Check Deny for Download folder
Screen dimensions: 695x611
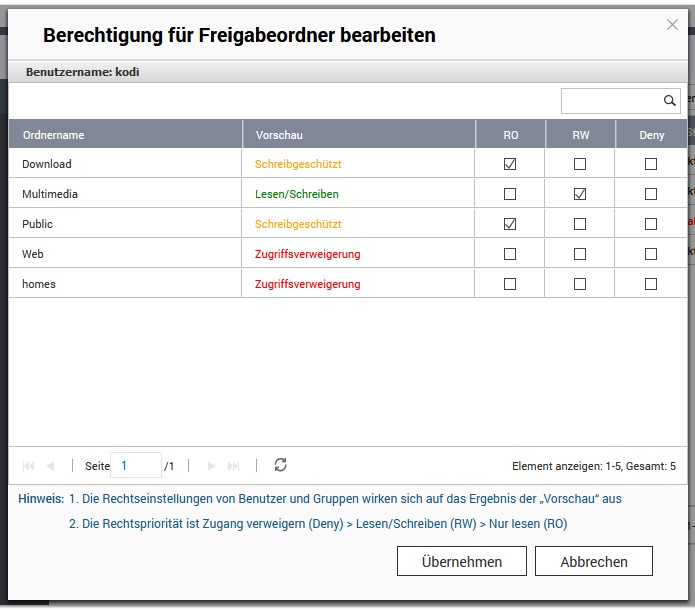651,164
